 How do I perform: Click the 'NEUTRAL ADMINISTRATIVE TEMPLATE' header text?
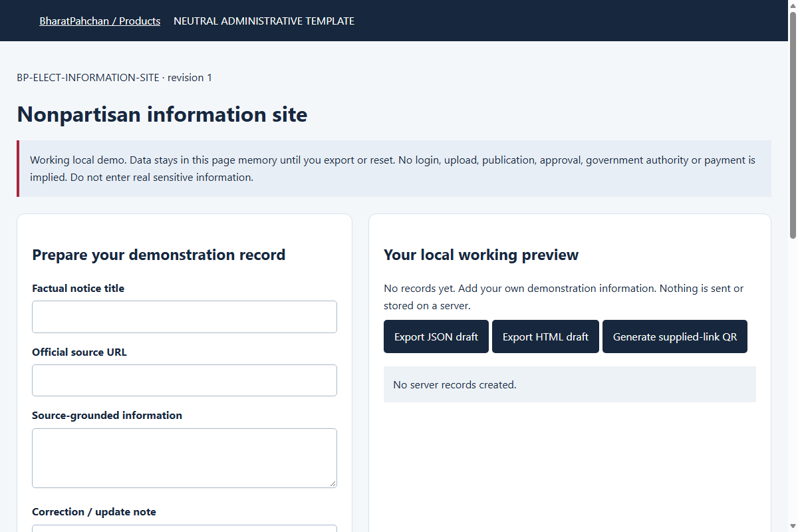point(264,21)
